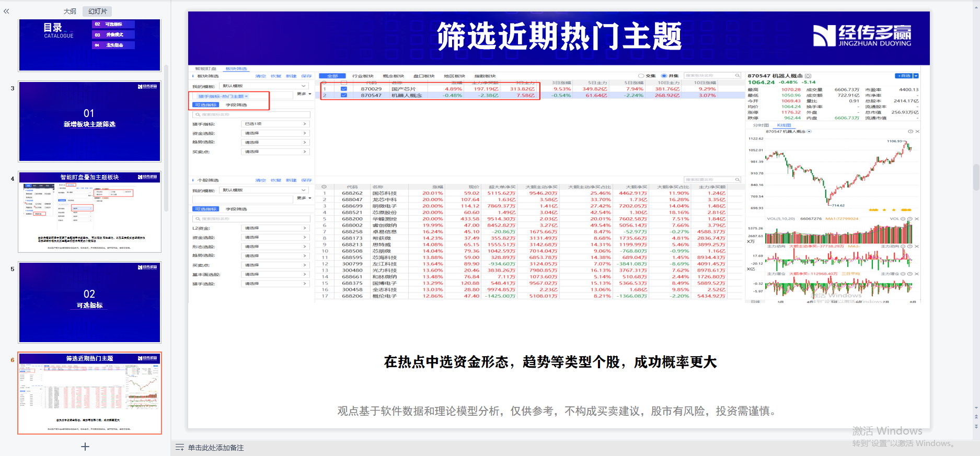Click the main editing area scrollbar thumb
Screen dimensions: 980x456
[x=976, y=177]
